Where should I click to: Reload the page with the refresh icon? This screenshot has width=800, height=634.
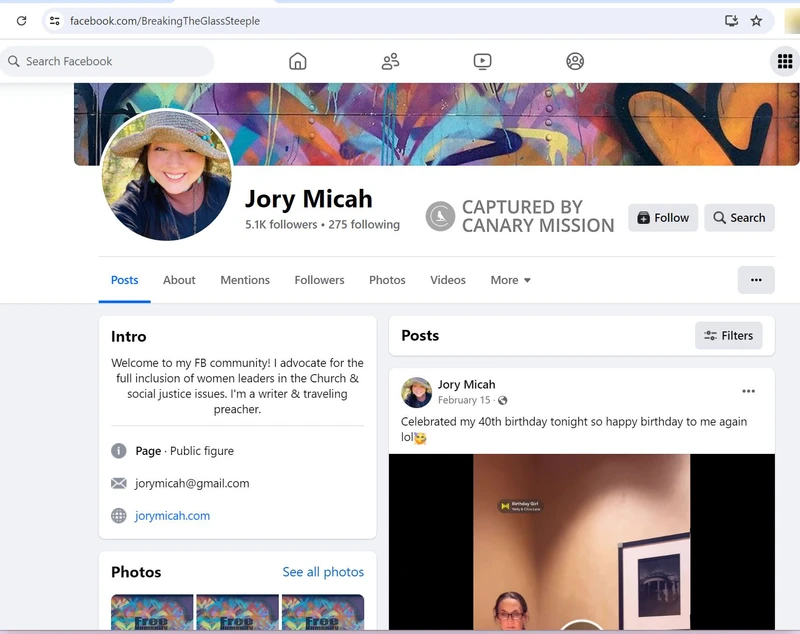[21, 21]
